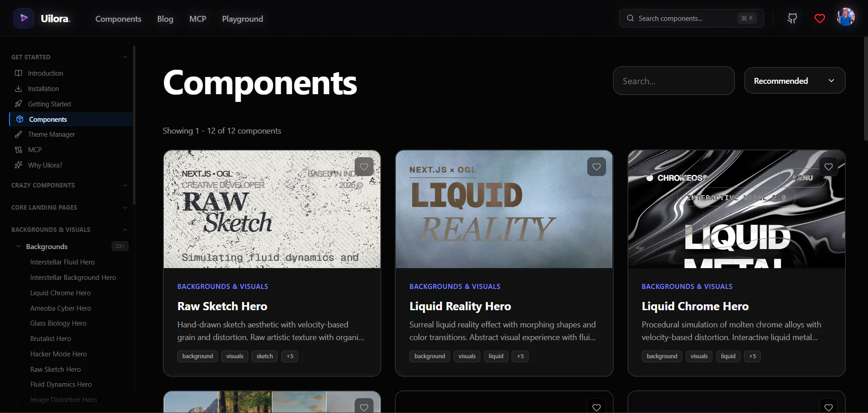Open Interstellar Background Hero in sidebar
Image resolution: width=868 pixels, height=413 pixels.
(73, 277)
